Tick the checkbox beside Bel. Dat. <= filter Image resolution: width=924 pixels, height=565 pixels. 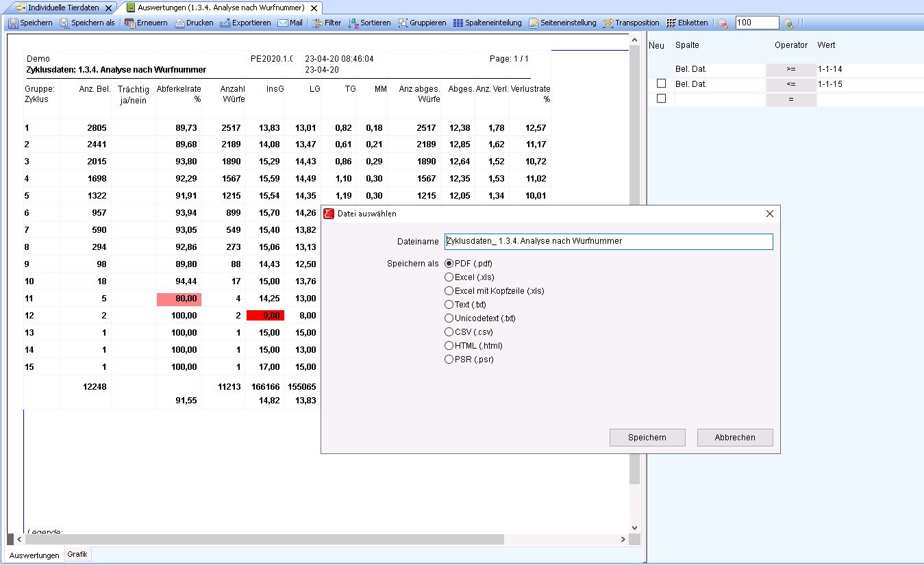click(x=661, y=84)
